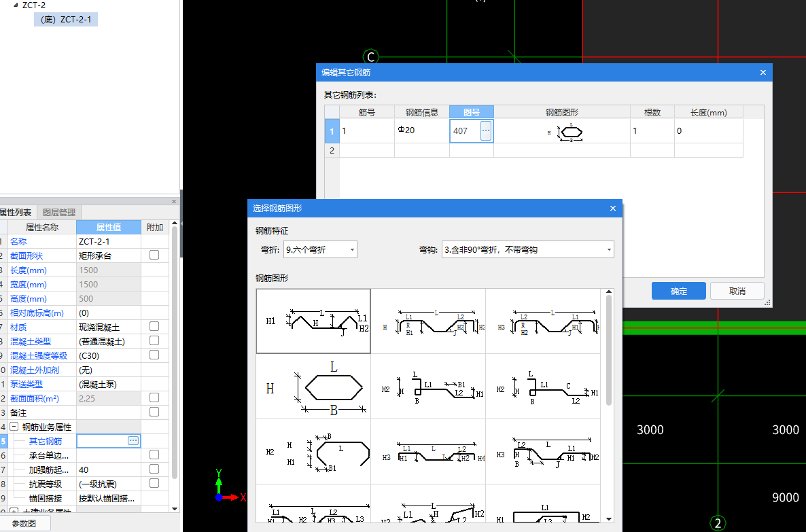Click the 钢筋图形 column header
This screenshot has height=532, width=806.
pyautogui.click(x=562, y=112)
